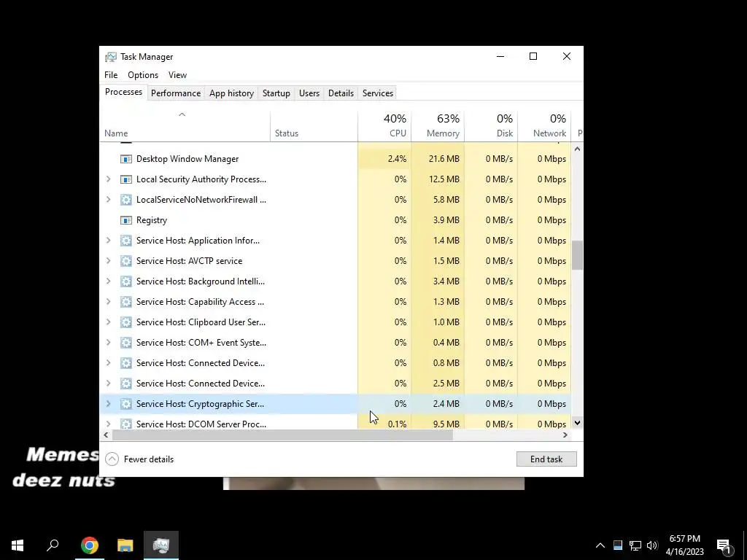The width and height of the screenshot is (747, 560).
Task: Sort by the Status column header
Action: [314, 126]
